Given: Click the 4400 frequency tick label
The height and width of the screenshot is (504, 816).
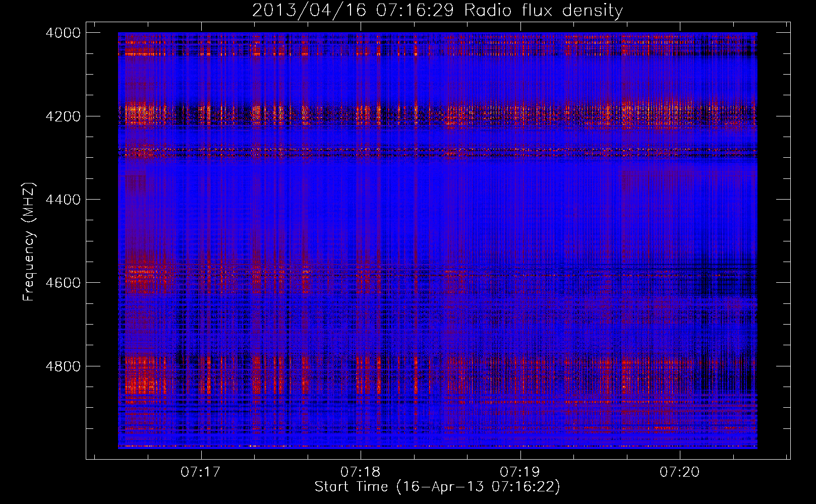Looking at the screenshot, I should tap(63, 200).
